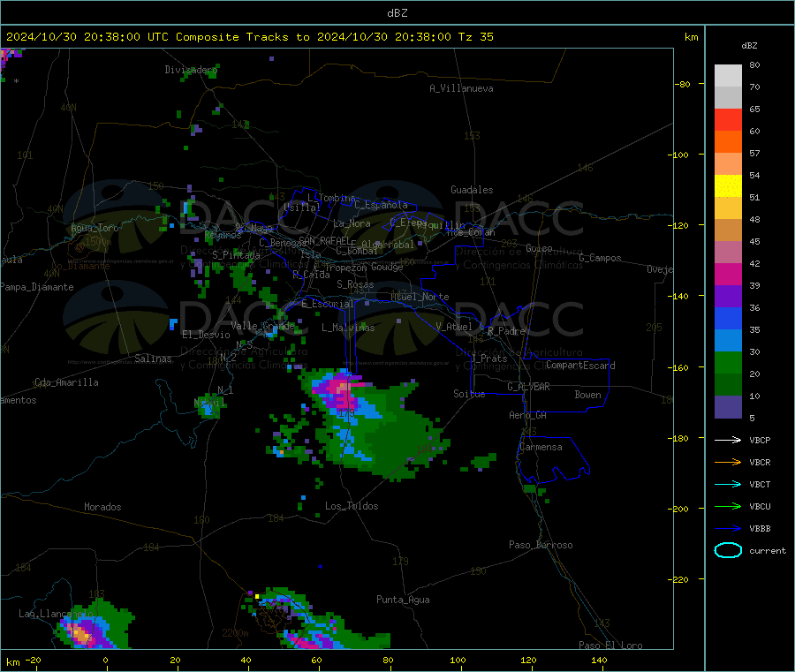
Task: Click the 'SAN_RAFAEL' map label
Action: coord(323,241)
